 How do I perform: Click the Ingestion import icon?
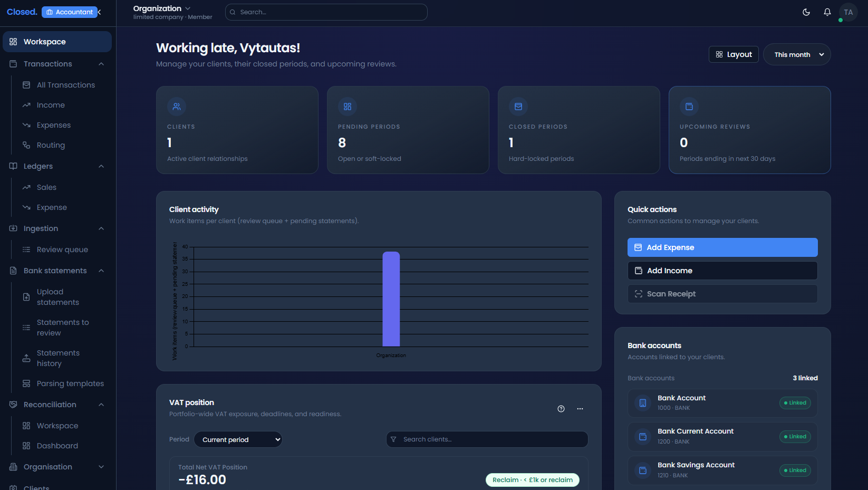13,228
